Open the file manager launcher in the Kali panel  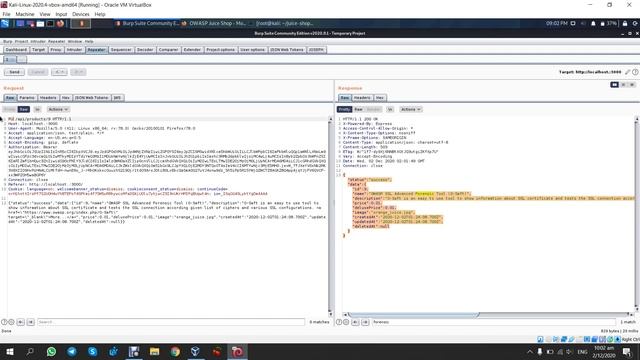(x=40, y=24)
